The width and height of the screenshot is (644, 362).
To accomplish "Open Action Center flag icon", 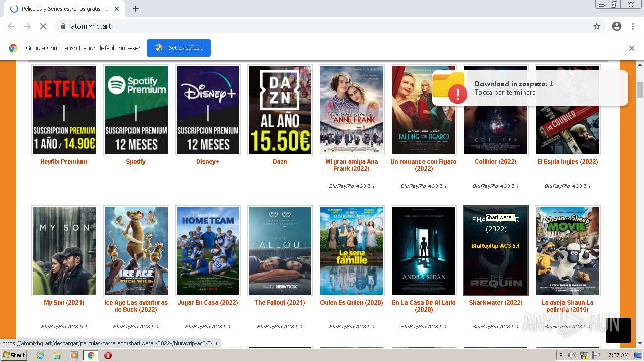I will [x=596, y=355].
